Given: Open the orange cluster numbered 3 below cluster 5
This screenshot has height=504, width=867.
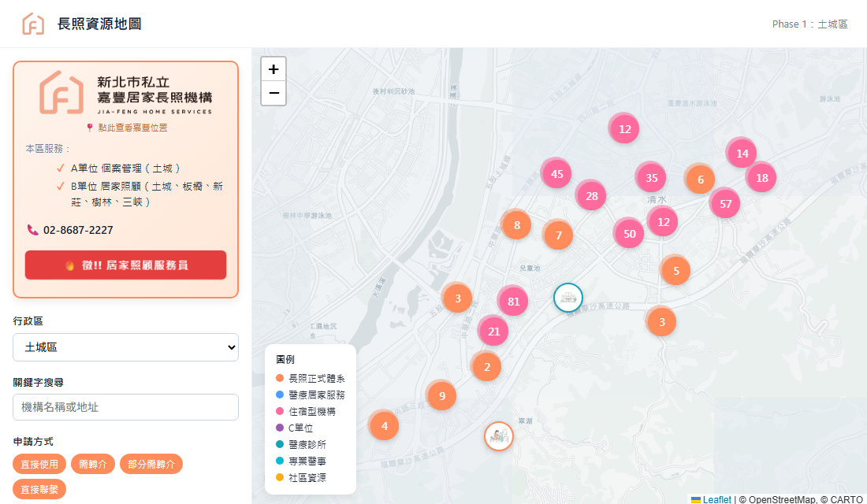Looking at the screenshot, I should tap(661, 321).
